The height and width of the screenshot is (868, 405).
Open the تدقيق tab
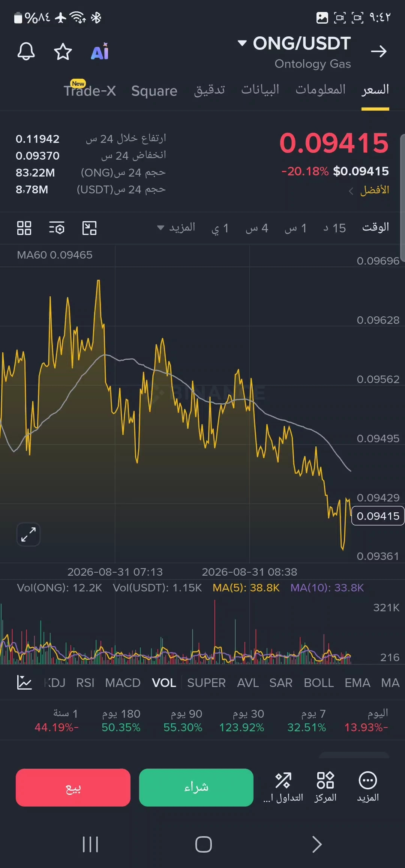click(209, 90)
